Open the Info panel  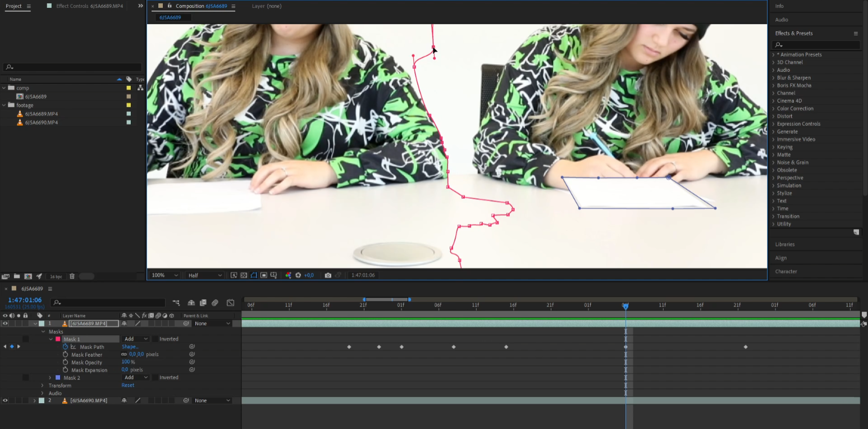point(779,6)
